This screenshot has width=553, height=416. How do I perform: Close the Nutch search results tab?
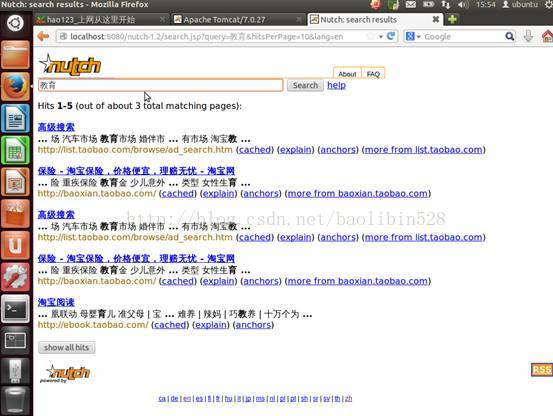(436, 19)
